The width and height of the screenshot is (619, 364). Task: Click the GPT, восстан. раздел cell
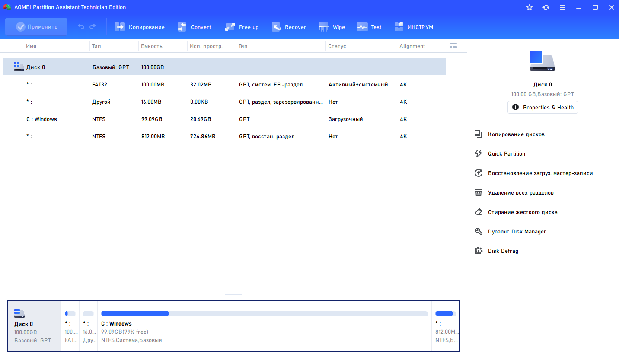(267, 137)
